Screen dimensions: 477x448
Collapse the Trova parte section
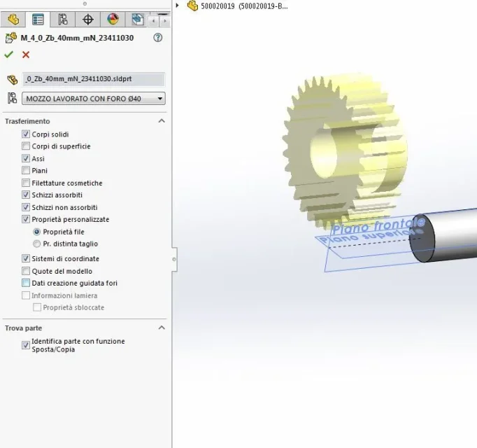pyautogui.click(x=162, y=328)
